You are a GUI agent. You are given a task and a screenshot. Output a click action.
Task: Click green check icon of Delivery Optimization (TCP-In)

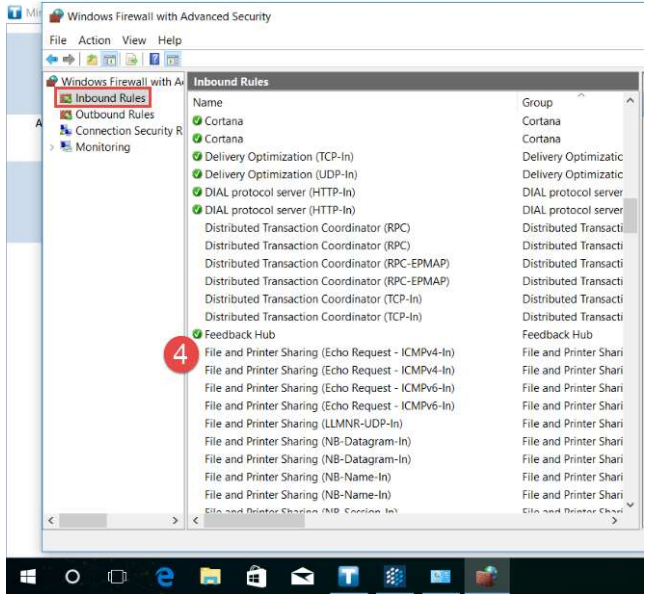197,156
